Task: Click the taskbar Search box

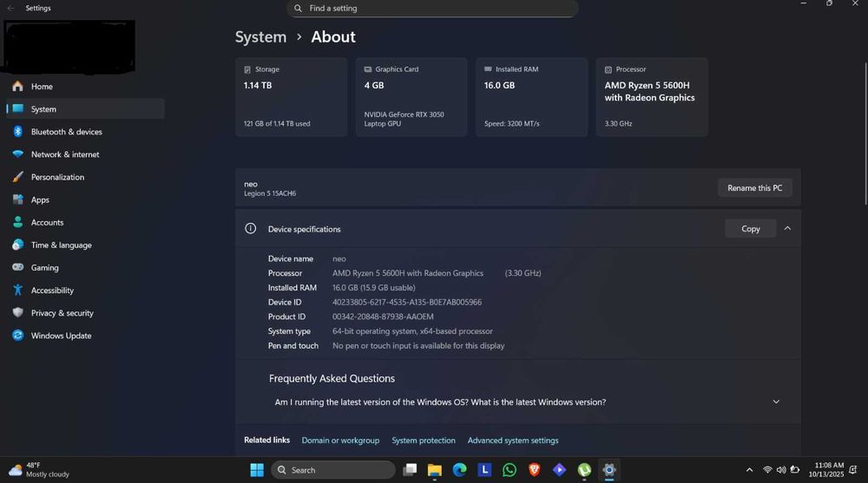Action: (333, 470)
